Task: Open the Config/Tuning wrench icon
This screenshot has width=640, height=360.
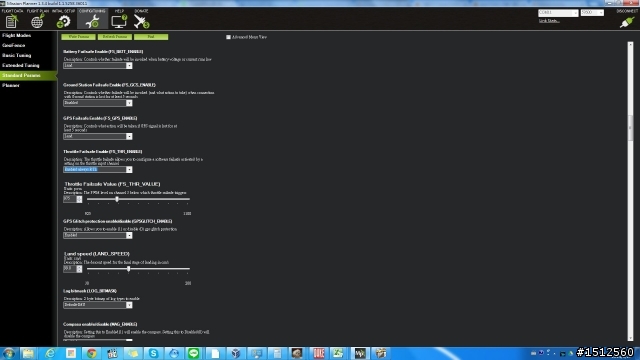Action: tap(92, 21)
